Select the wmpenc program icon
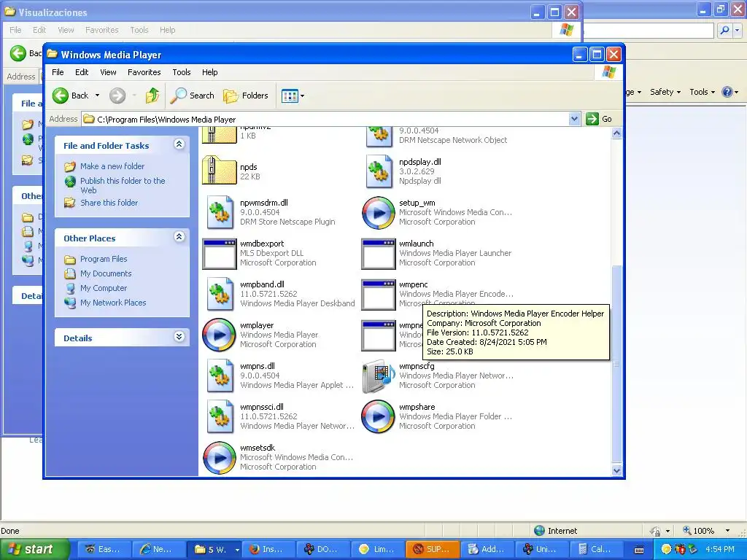 379,295
